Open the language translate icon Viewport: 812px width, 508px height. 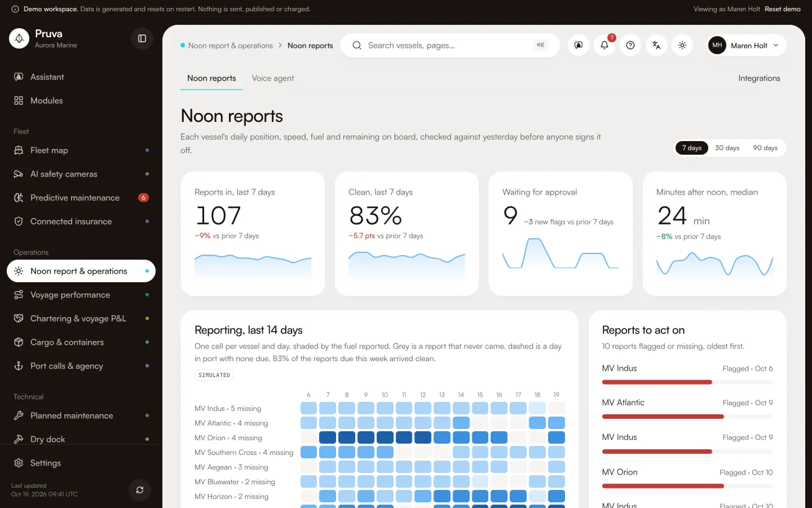coord(656,45)
